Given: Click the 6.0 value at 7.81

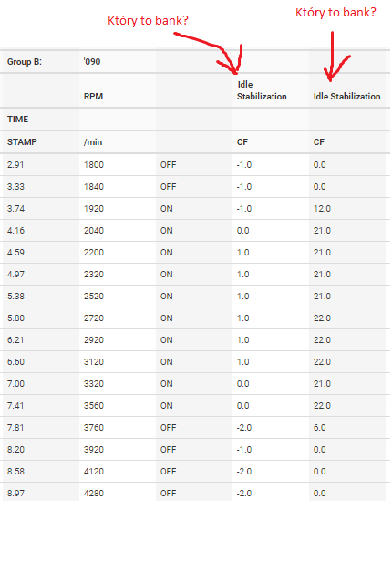Looking at the screenshot, I should click(320, 428).
